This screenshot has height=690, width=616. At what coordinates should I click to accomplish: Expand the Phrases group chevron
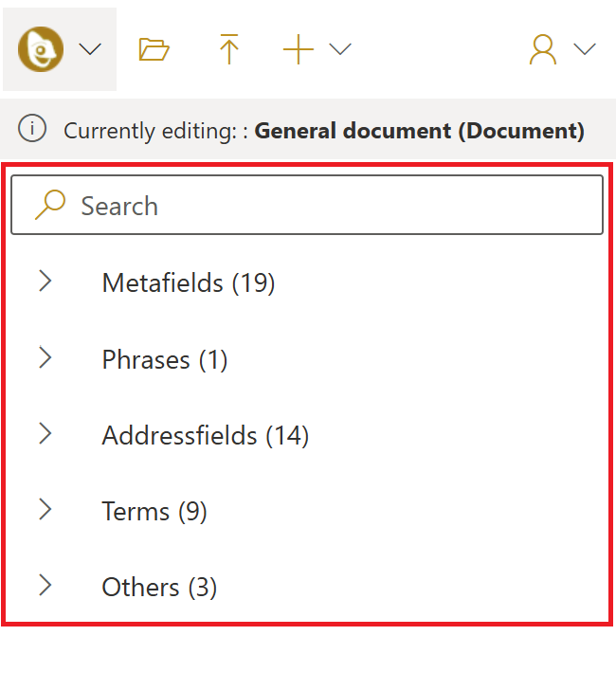coord(45,358)
